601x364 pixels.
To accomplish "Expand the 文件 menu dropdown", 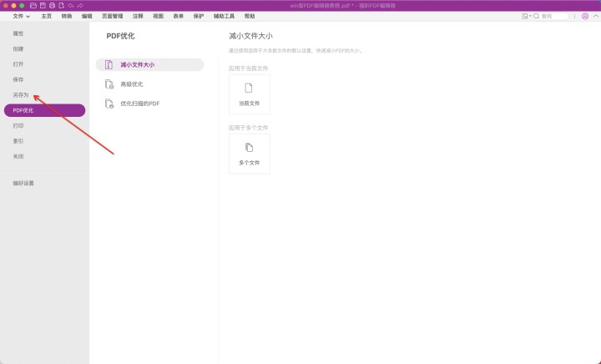I will (21, 16).
